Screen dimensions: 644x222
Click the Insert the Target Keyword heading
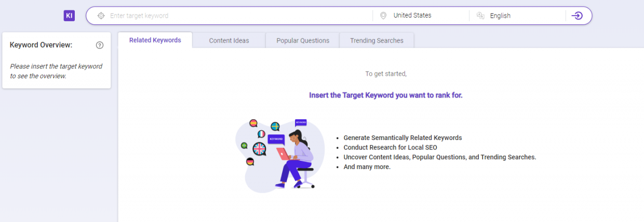point(386,95)
